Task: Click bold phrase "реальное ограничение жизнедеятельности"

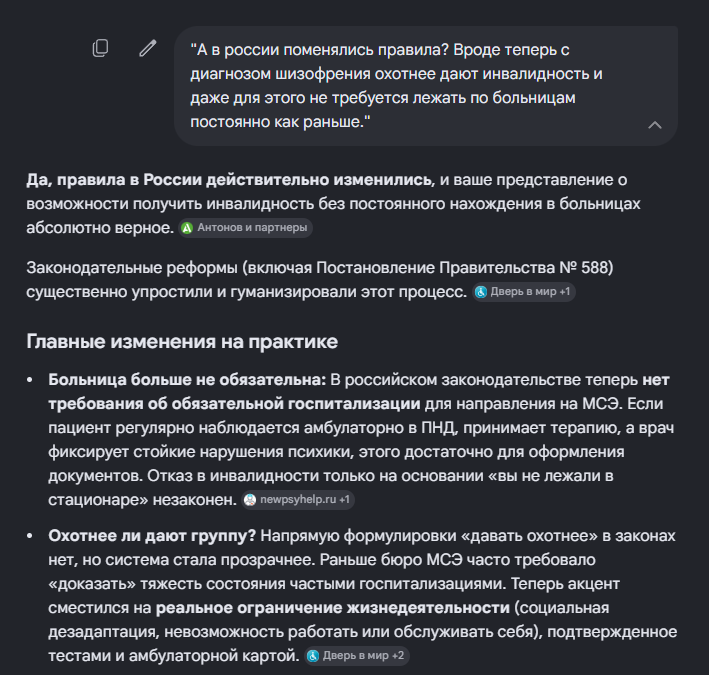Action: 332,608
